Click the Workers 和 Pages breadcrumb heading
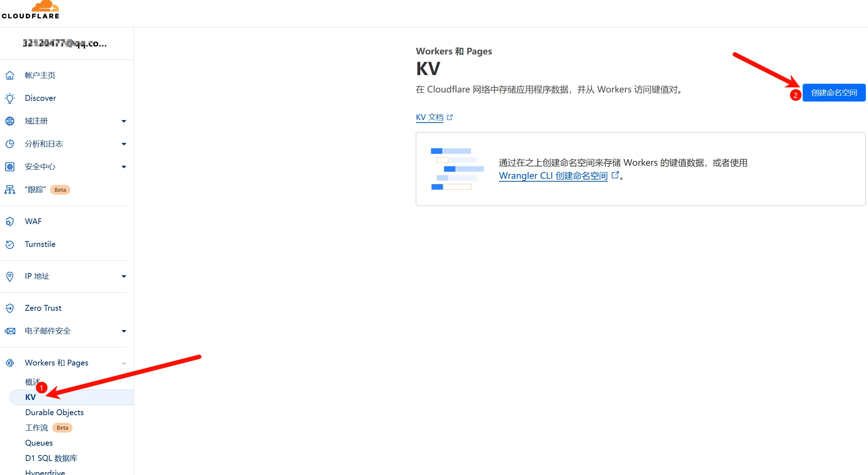 pos(454,51)
